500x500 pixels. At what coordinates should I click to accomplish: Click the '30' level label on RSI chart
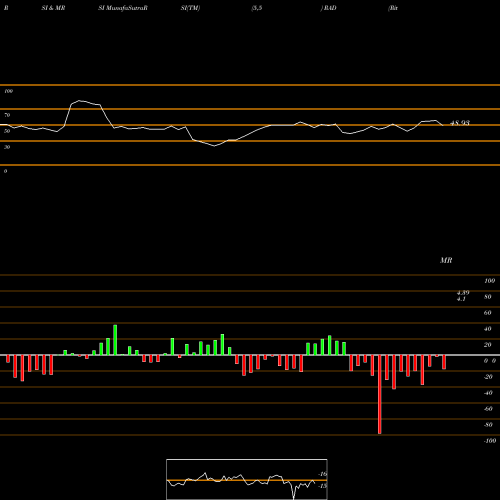[x=7, y=147]
